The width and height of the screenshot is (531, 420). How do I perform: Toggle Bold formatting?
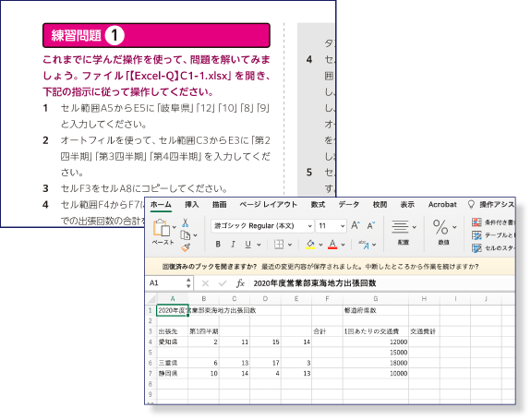218,244
